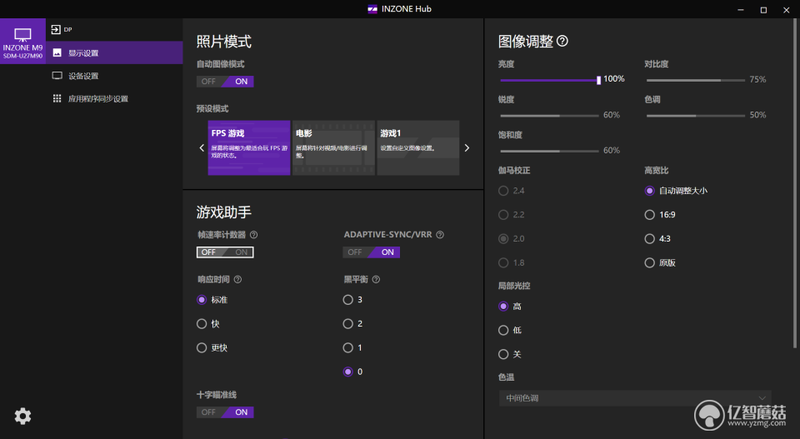The height and width of the screenshot is (439, 800).
Task: Select 4:3 aspect ratio
Action: [x=649, y=238]
